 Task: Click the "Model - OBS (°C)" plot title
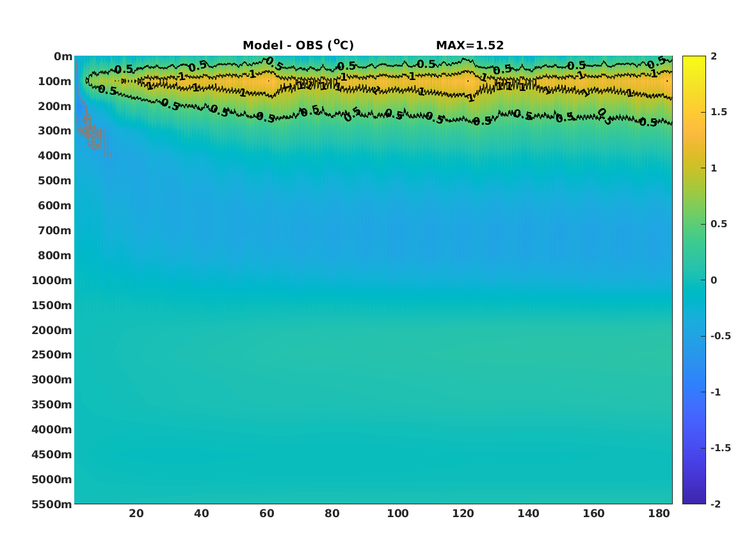[298, 45]
